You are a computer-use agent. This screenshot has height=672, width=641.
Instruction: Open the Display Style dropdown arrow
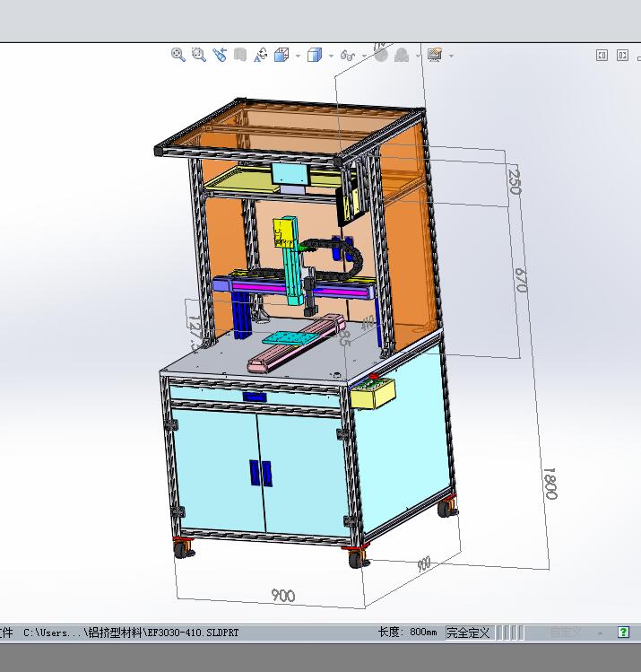click(331, 56)
